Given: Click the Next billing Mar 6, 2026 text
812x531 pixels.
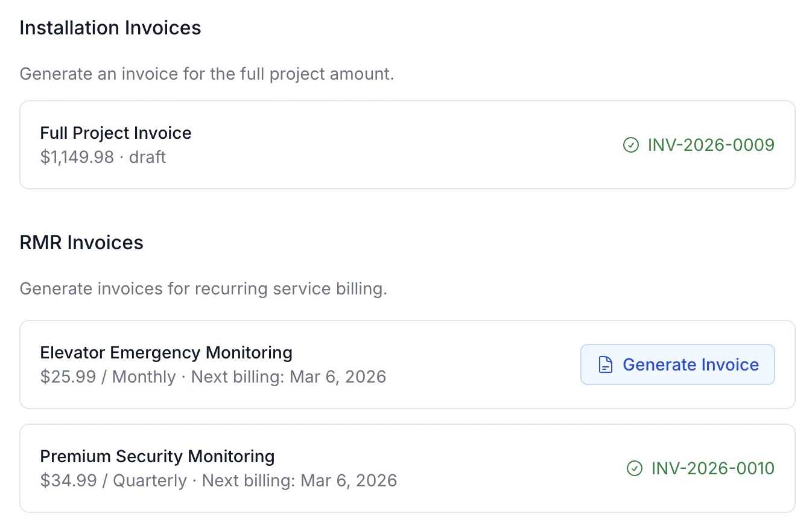Looking at the screenshot, I should pos(288,377).
